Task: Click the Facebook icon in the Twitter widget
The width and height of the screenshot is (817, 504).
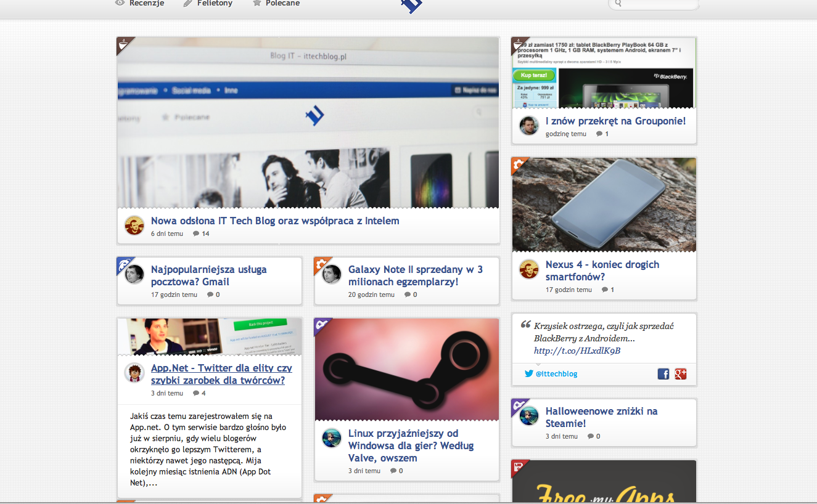Action: (663, 373)
